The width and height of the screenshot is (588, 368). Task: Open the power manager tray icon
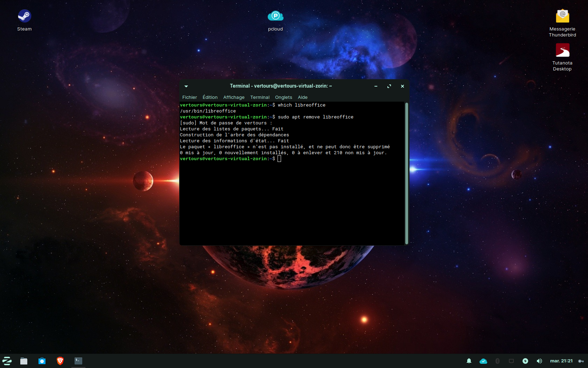[x=525, y=361]
